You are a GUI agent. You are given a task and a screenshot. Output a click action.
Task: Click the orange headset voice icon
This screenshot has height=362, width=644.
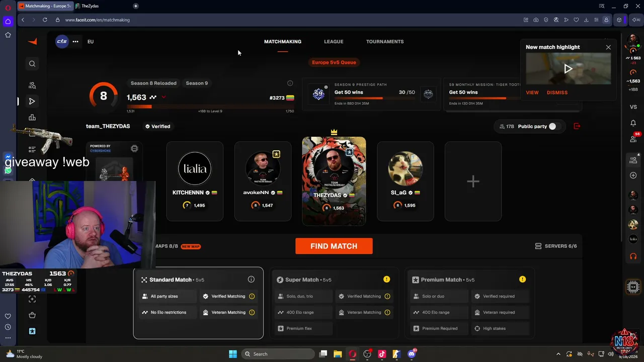(633, 256)
